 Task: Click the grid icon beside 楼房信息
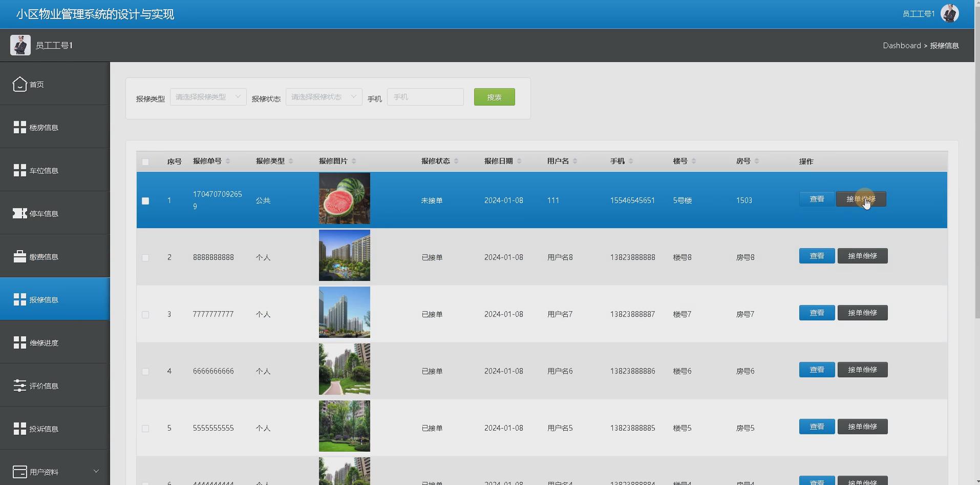(19, 127)
